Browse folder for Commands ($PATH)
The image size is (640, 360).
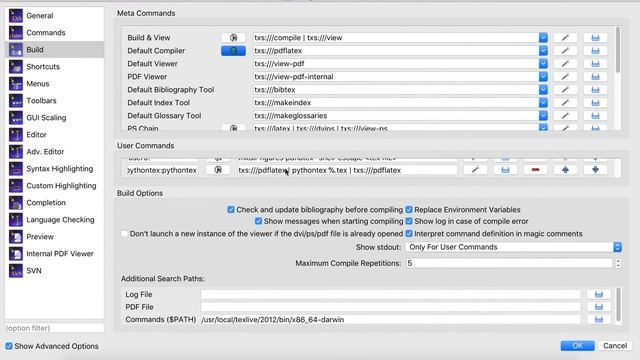tap(599, 320)
